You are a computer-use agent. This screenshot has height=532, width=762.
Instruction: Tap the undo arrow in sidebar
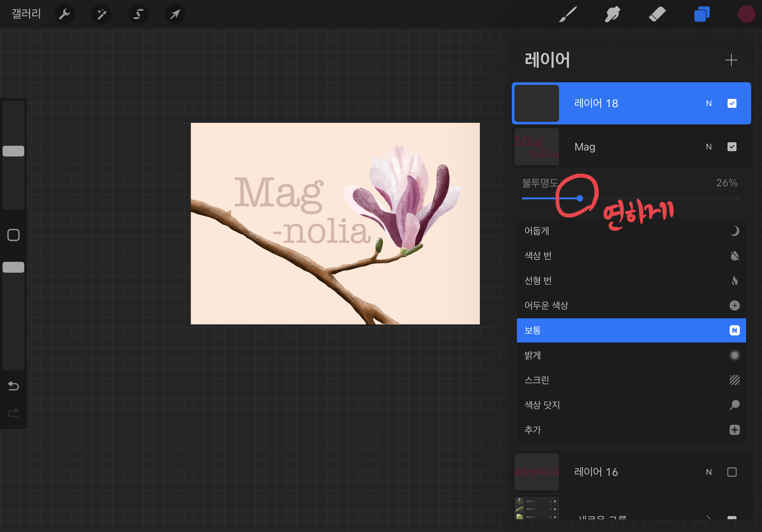[13, 386]
